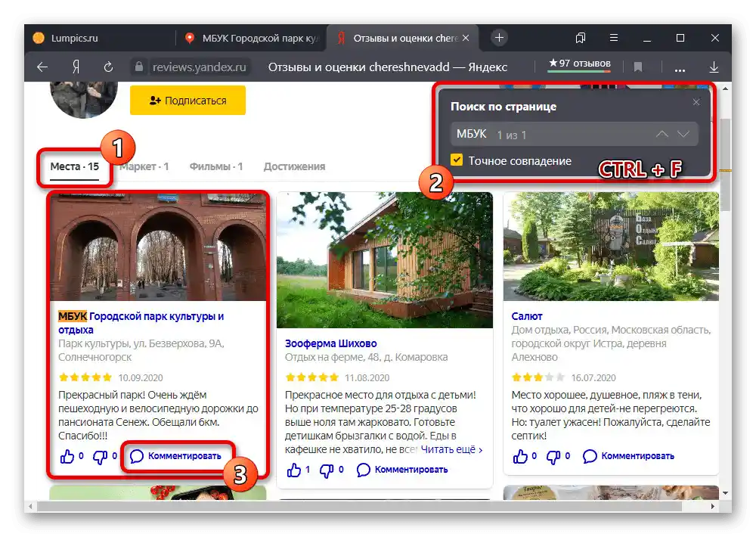Expand the Зооферма review with Читать ещё
This screenshot has width=756, height=537.
452,450
